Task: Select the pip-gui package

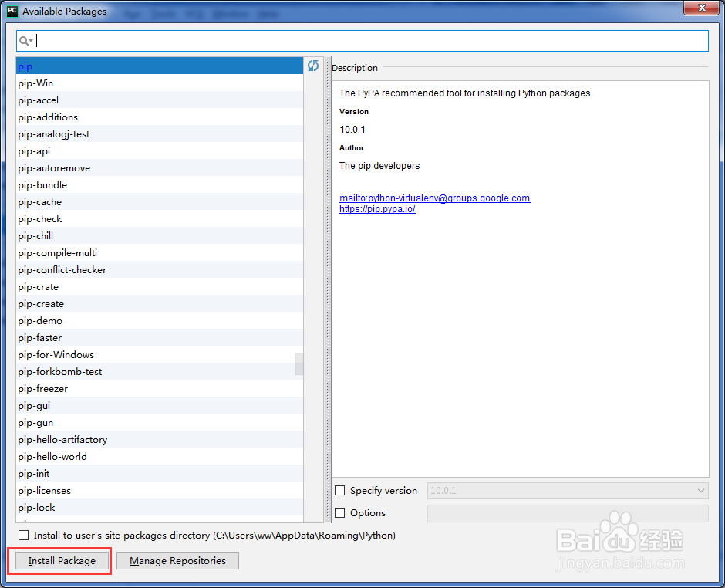Action: pos(160,406)
